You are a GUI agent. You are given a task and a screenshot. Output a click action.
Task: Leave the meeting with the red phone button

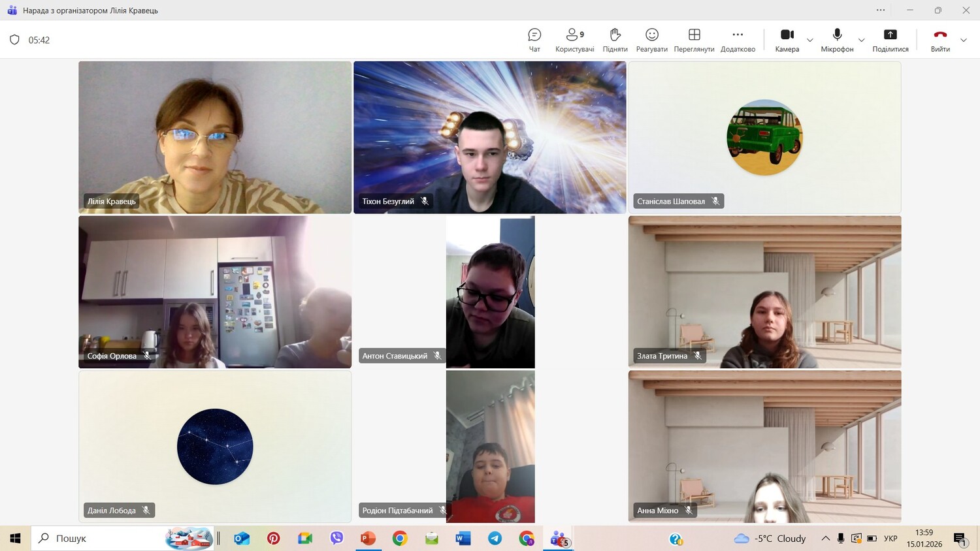(940, 40)
